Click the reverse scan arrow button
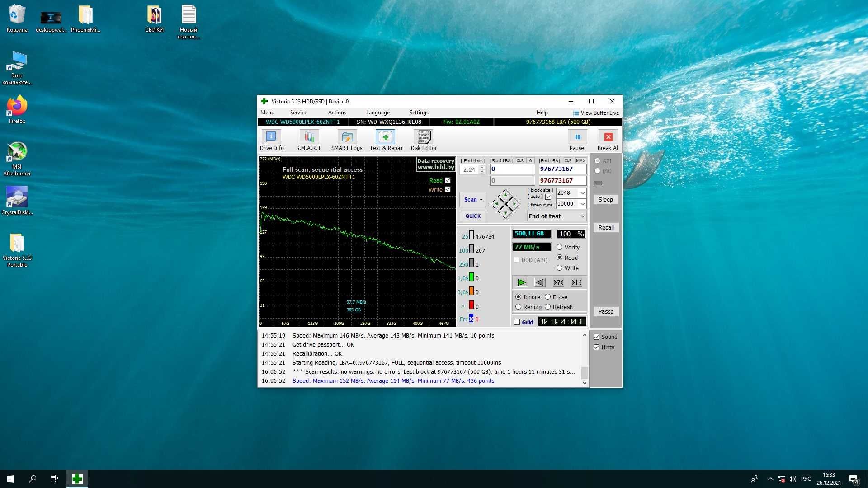This screenshot has height=488, width=868. [x=540, y=282]
